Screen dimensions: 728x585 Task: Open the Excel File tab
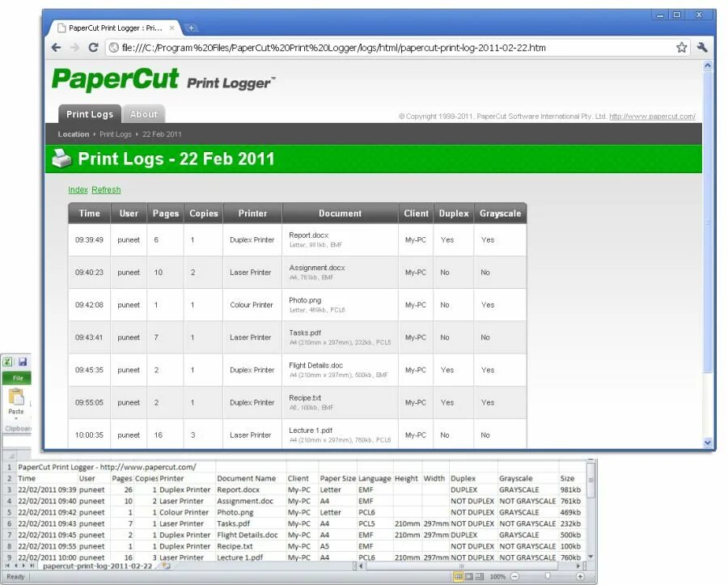(x=17, y=379)
